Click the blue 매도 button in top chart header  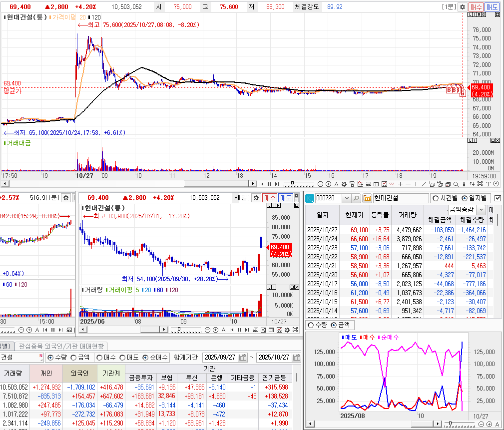[492, 7]
